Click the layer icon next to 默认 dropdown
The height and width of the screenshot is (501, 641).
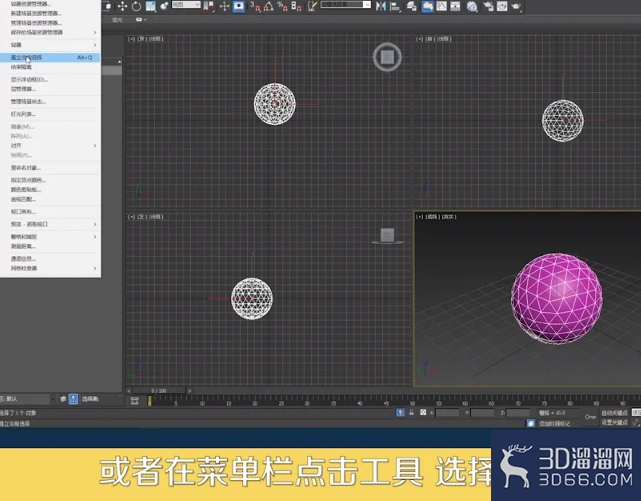(x=63, y=399)
